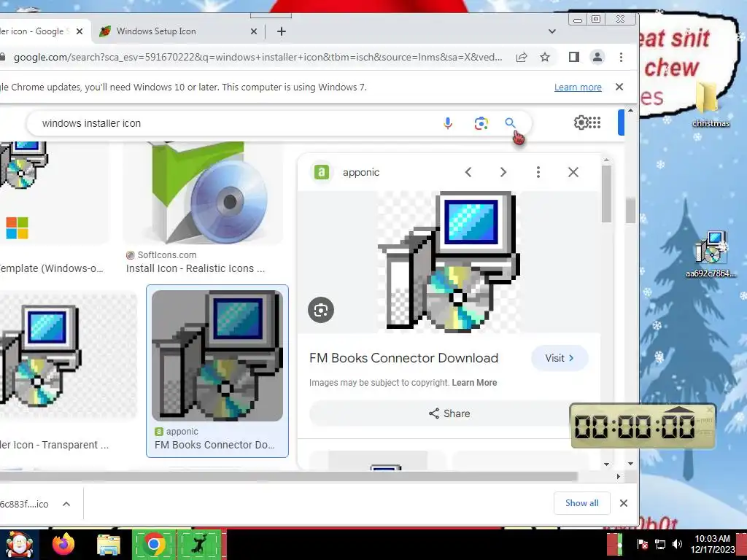The width and height of the screenshot is (747, 560).
Task: Share the previewed image
Action: coord(449,413)
